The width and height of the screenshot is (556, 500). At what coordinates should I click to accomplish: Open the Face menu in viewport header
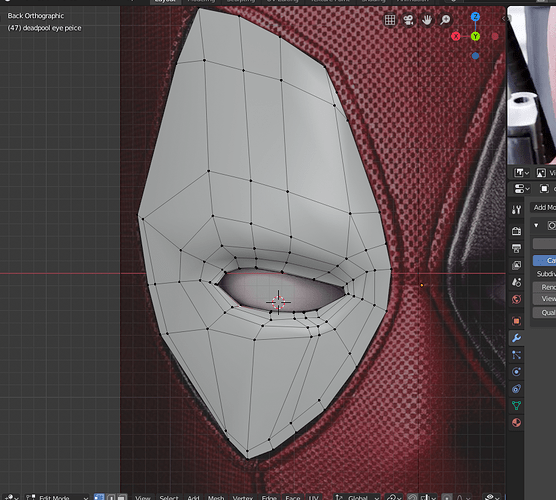click(x=293, y=498)
